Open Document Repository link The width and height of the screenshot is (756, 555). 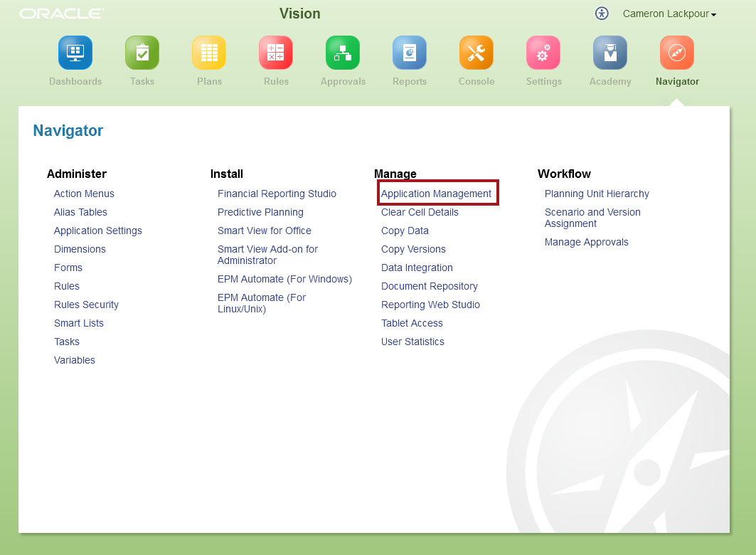pos(429,287)
